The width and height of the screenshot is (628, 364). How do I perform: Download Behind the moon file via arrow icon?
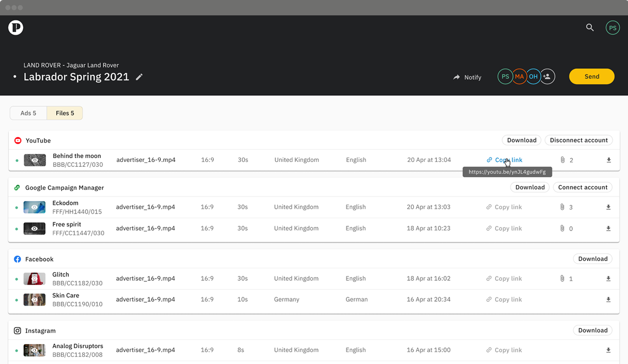tap(608, 160)
